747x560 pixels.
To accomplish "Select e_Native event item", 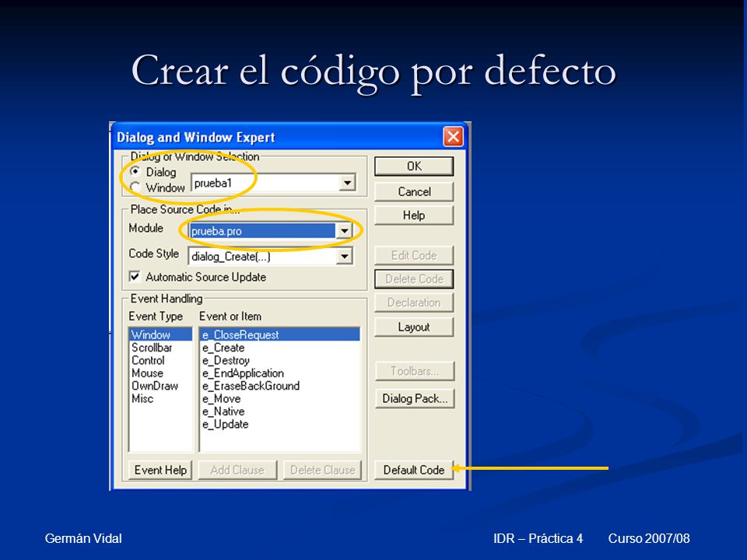I will (x=280, y=411).
